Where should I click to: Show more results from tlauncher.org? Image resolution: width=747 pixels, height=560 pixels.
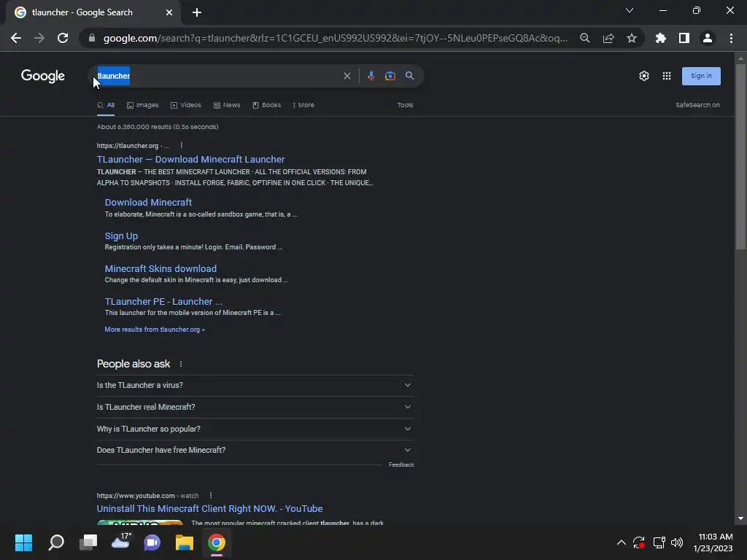click(x=155, y=330)
